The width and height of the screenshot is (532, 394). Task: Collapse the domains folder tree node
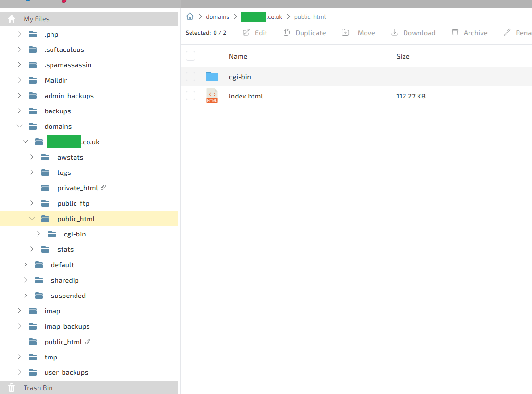coord(19,126)
